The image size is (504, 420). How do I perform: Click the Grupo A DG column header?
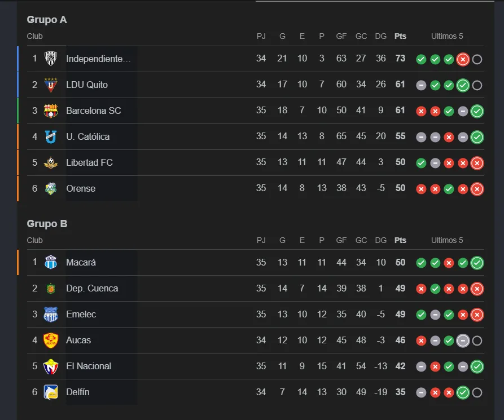point(381,36)
